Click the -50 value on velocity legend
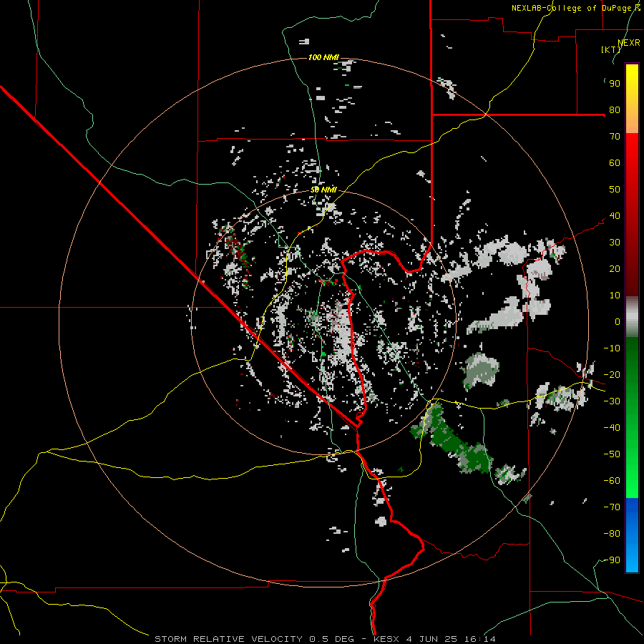644x644 pixels. pos(612,454)
